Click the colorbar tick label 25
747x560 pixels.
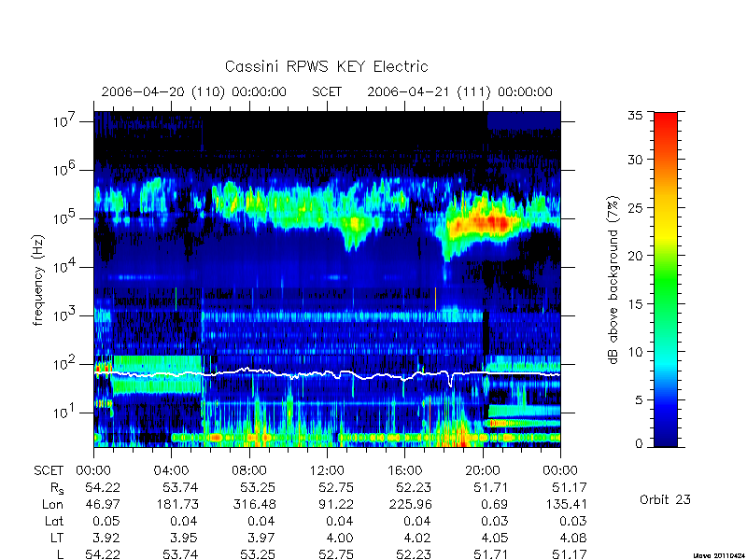(634, 207)
